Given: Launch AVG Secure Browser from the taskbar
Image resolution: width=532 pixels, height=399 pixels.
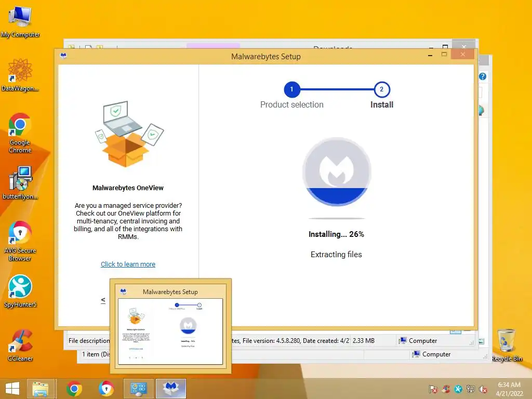Looking at the screenshot, I should click(x=106, y=389).
